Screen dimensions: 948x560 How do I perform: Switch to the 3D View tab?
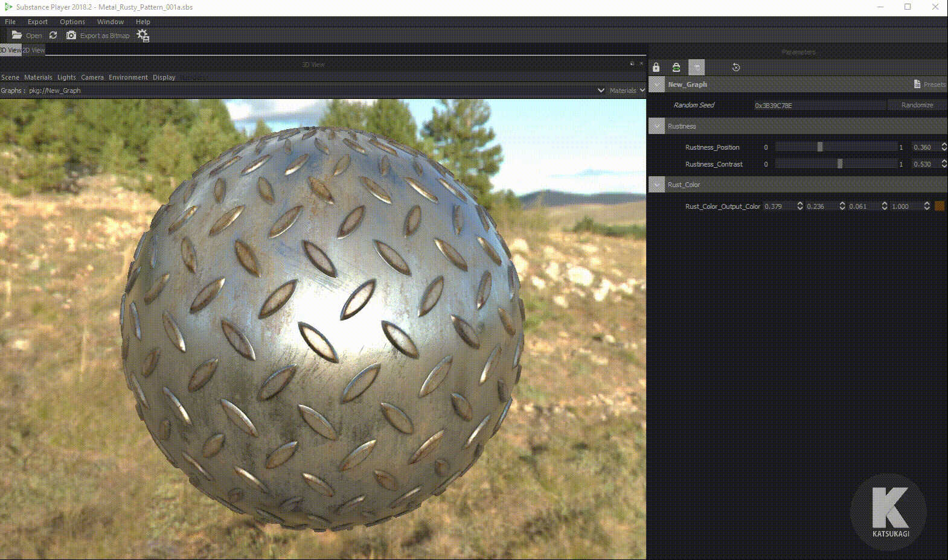[x=10, y=50]
